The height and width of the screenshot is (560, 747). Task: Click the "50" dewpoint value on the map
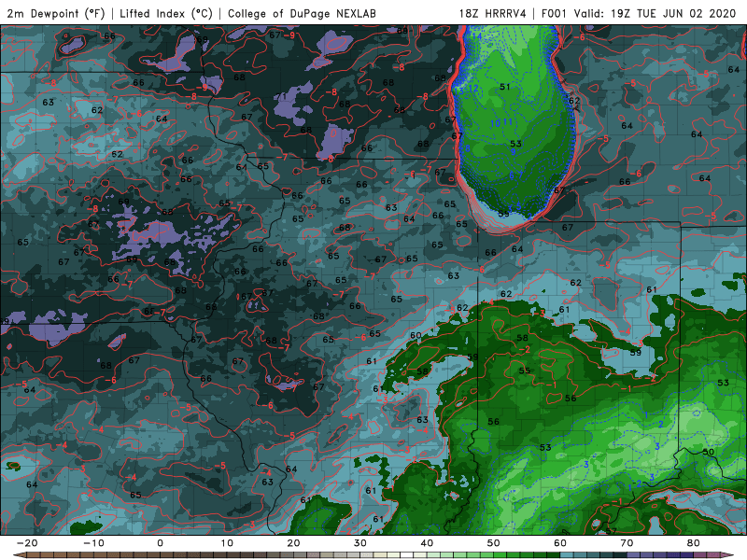[x=709, y=452]
